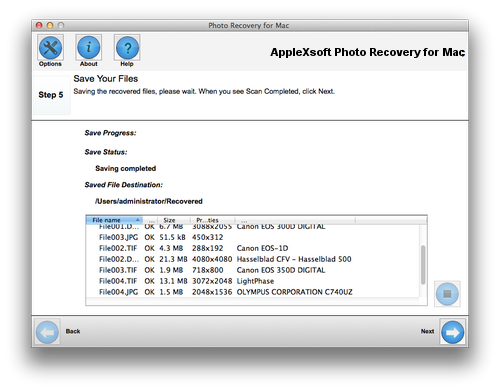Click the 718x800 dimensions cell

coord(208,270)
